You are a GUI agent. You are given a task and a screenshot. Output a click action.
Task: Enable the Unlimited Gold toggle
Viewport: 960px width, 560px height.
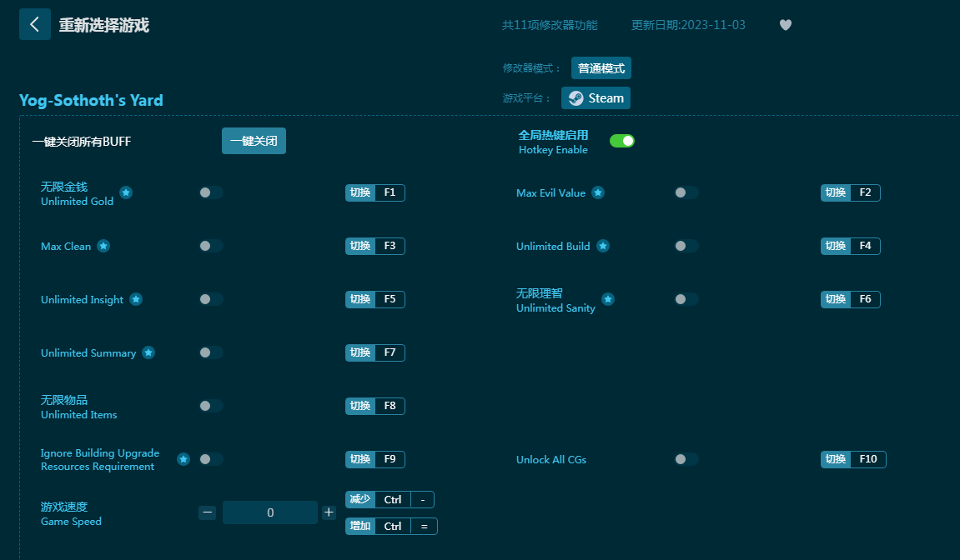[211, 192]
